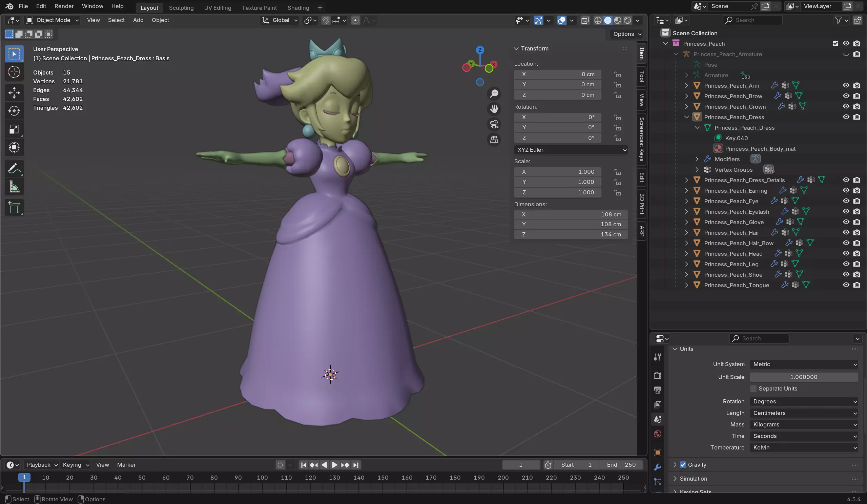Click the Unit Scale value slider
The image size is (867, 504).
(x=804, y=377)
